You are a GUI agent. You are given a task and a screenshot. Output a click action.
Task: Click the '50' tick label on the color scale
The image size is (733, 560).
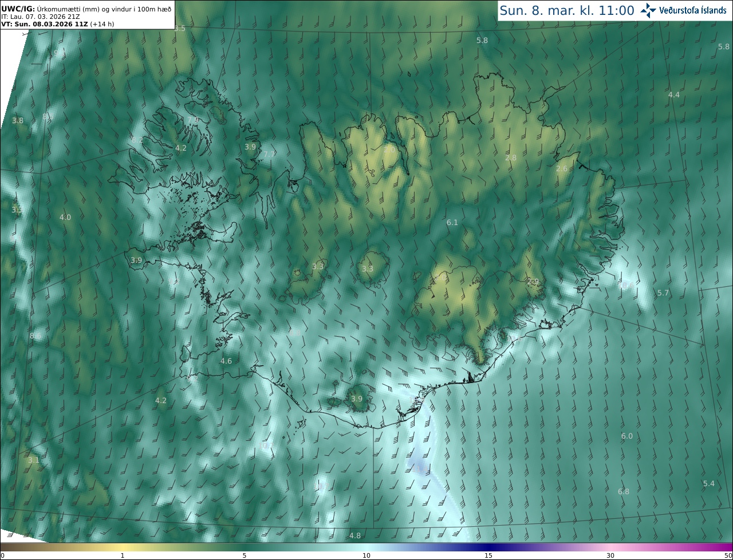(x=728, y=555)
